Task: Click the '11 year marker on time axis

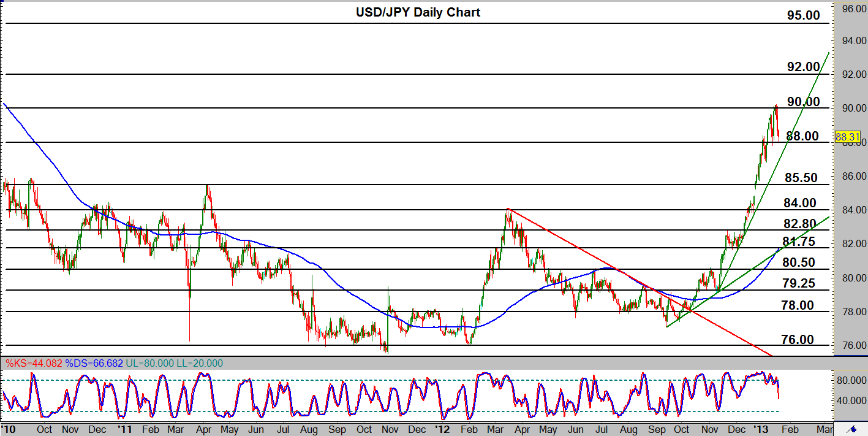Action: (x=125, y=429)
